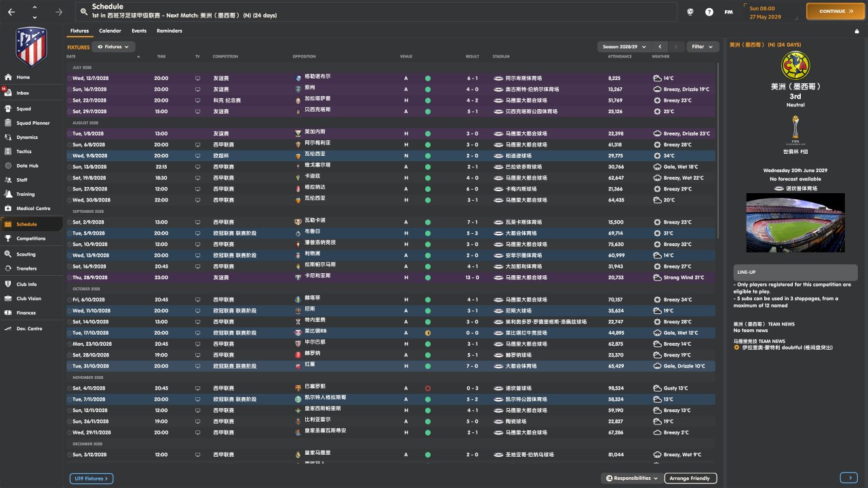Click the Atletico Madrid club badge
The image size is (868, 488).
click(x=31, y=46)
